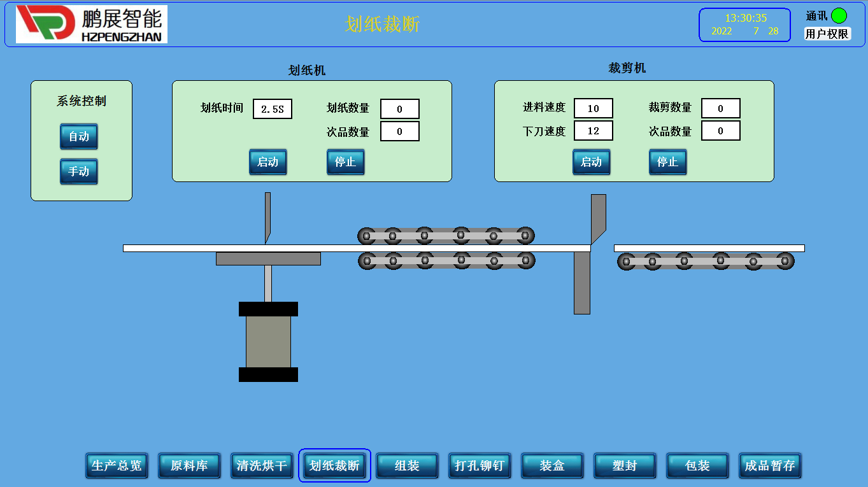This screenshot has width=868, height=487.
Task: Open the 用户权限 user permissions
Action: click(827, 34)
